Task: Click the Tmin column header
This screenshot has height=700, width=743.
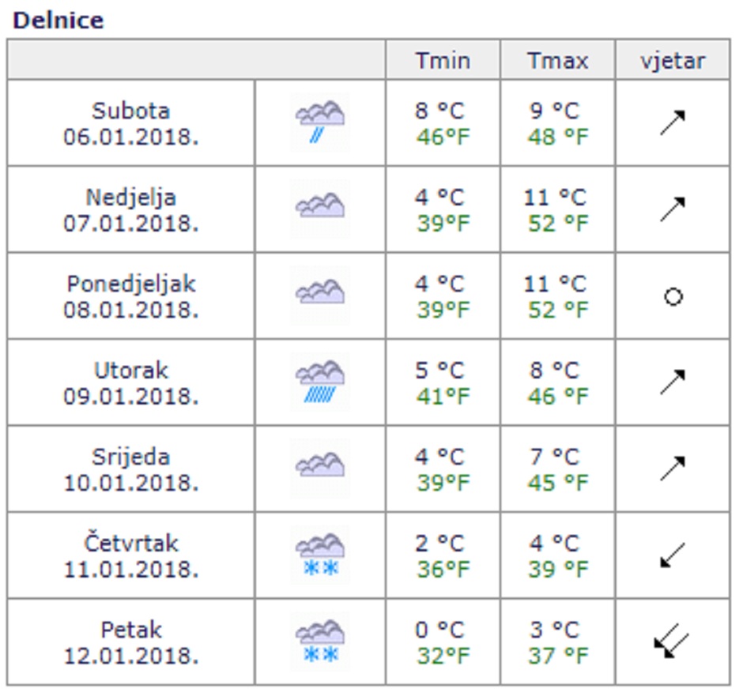Action: tap(443, 61)
